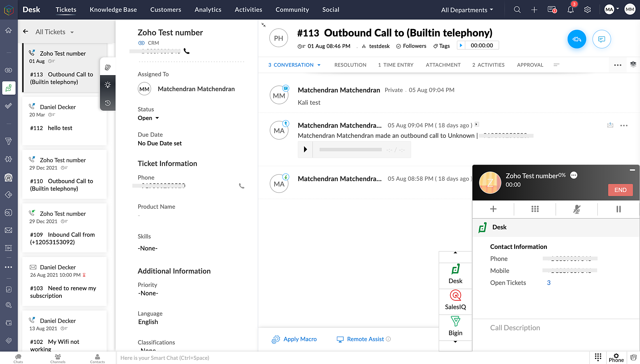This screenshot has height=364, width=640.
Task: Click the Smart Chat input field
Action: point(352,358)
